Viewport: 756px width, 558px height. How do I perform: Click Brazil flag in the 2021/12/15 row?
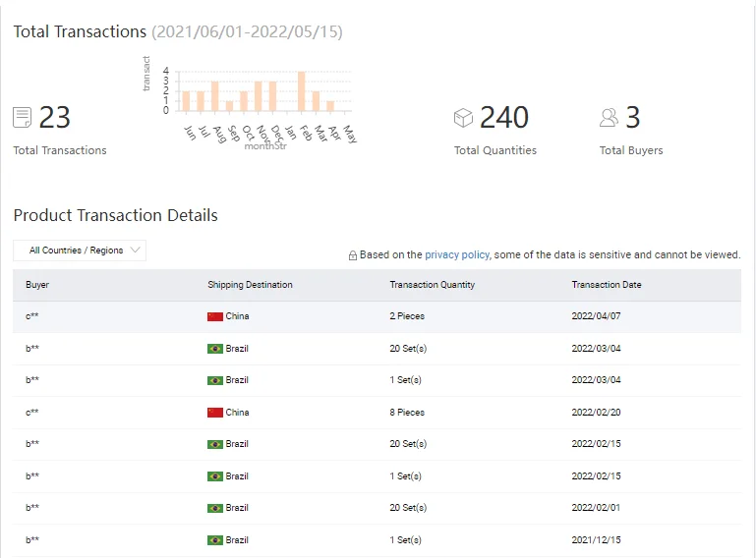point(215,540)
